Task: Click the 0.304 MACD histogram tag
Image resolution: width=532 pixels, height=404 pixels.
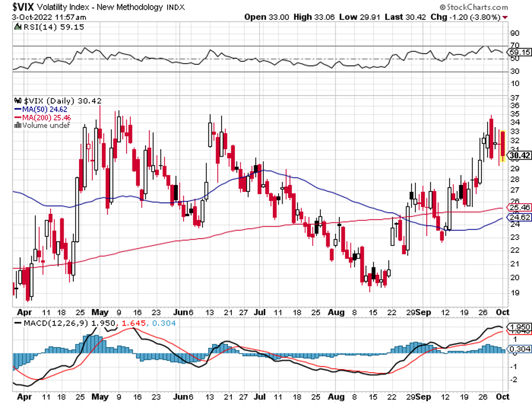Action: pyautogui.click(x=518, y=349)
